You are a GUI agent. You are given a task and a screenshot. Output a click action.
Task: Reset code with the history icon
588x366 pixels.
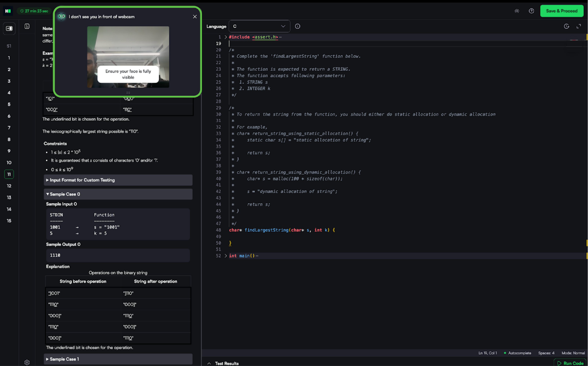[x=567, y=26]
